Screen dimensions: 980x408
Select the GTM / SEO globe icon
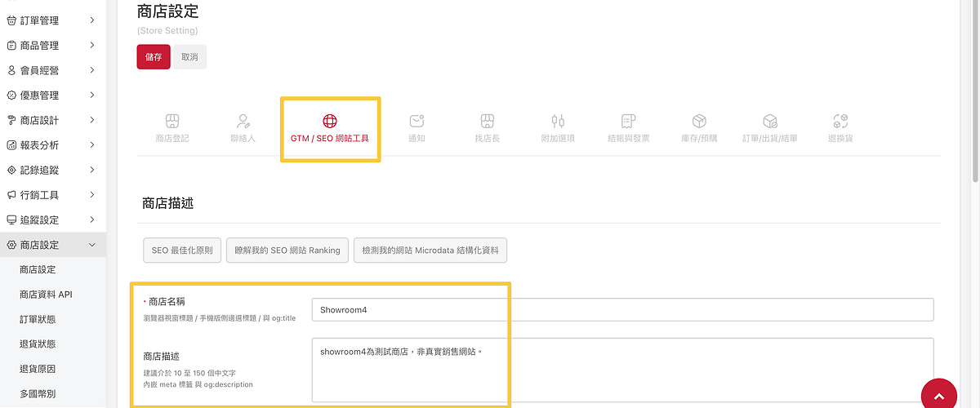(330, 122)
